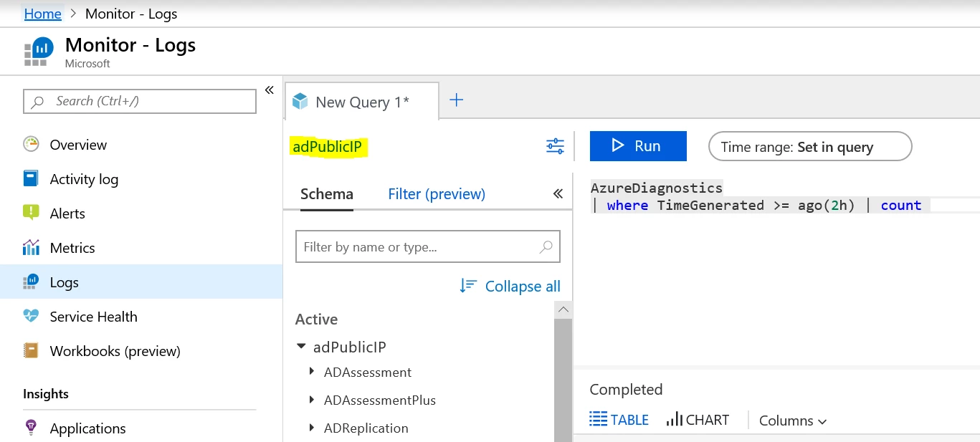980x442 pixels.
Task: Click the schema filter magnifier icon
Action: (546, 247)
